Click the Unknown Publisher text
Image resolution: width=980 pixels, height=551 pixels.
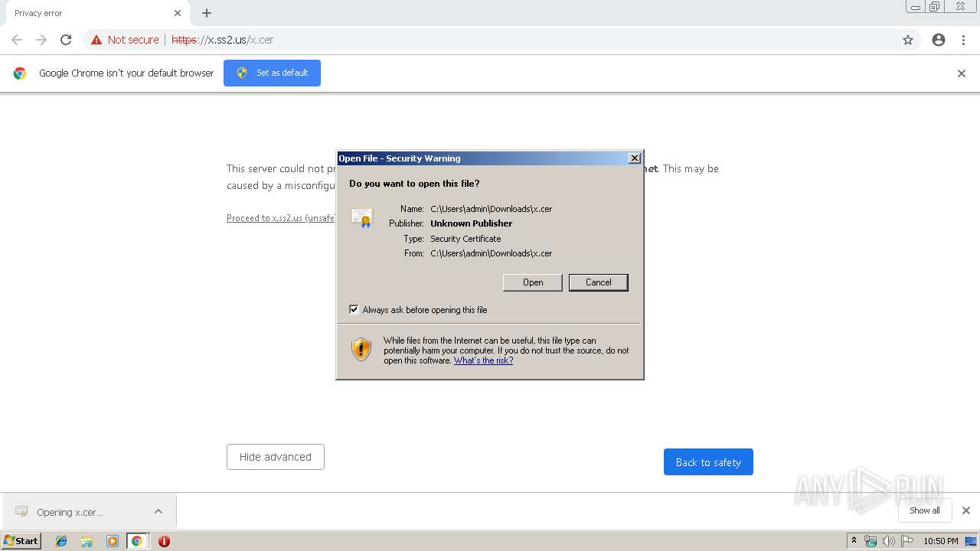(472, 223)
